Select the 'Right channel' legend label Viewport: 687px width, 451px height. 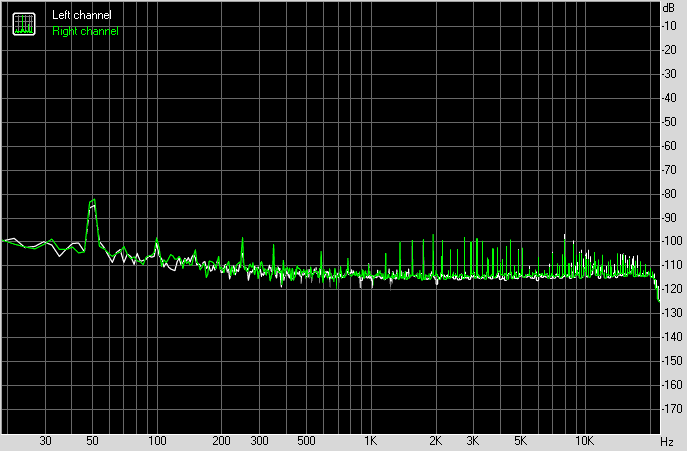(x=85, y=31)
